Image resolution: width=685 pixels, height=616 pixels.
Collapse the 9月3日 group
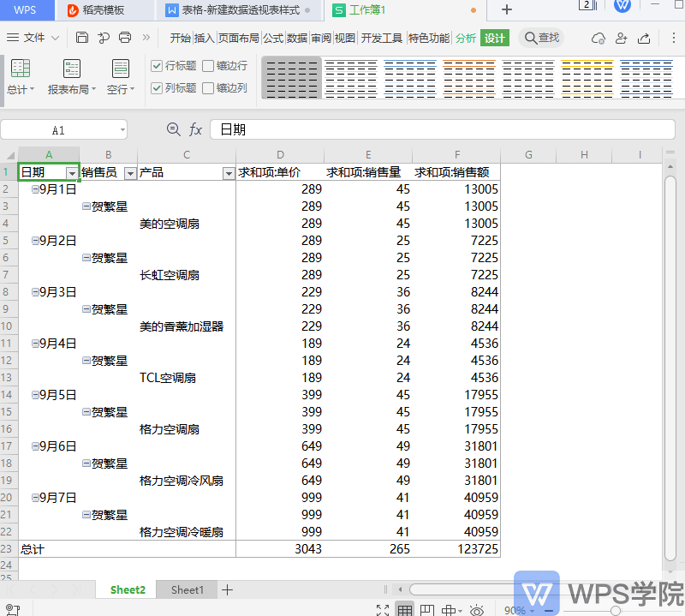[x=35, y=292]
